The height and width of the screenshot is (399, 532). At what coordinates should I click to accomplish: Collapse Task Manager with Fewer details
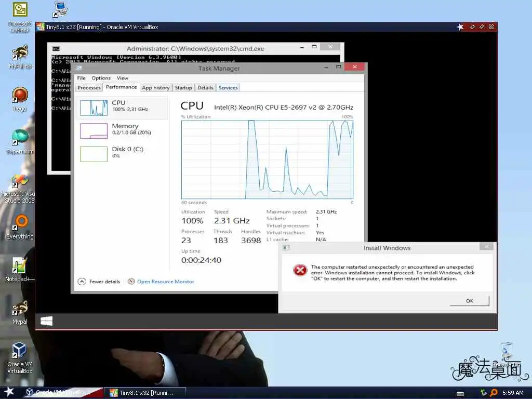coord(99,281)
